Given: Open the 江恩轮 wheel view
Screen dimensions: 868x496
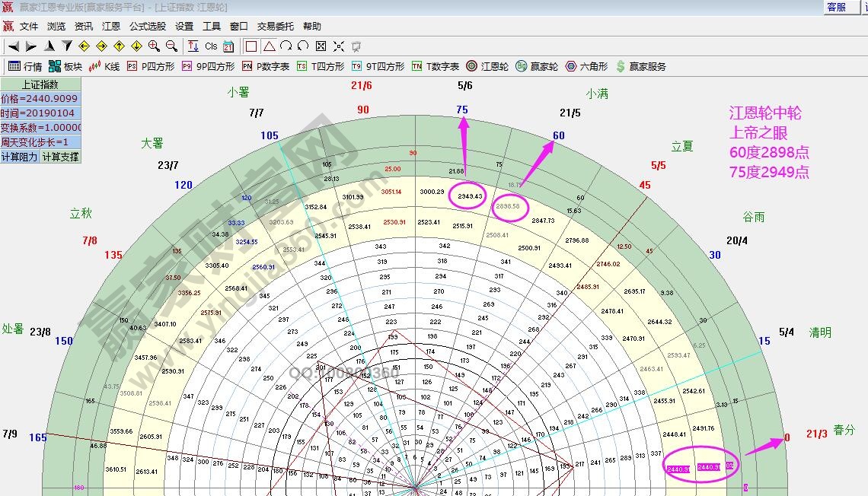Looking at the screenshot, I should click(x=487, y=66).
